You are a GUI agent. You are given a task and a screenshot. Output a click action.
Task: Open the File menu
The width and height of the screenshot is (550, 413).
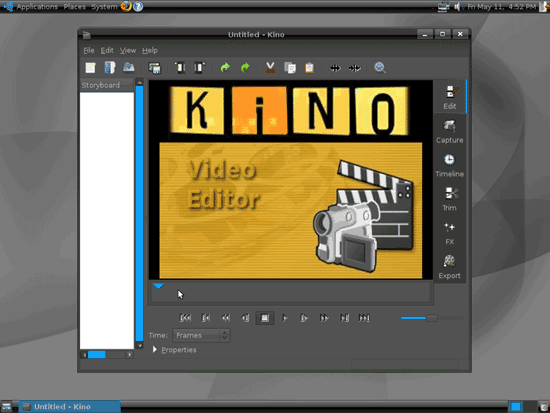(89, 50)
